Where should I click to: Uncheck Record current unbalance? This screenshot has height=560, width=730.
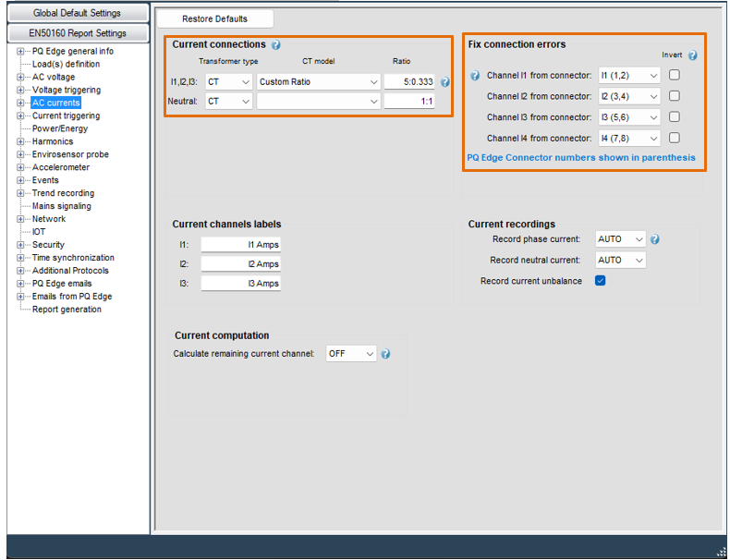click(600, 281)
